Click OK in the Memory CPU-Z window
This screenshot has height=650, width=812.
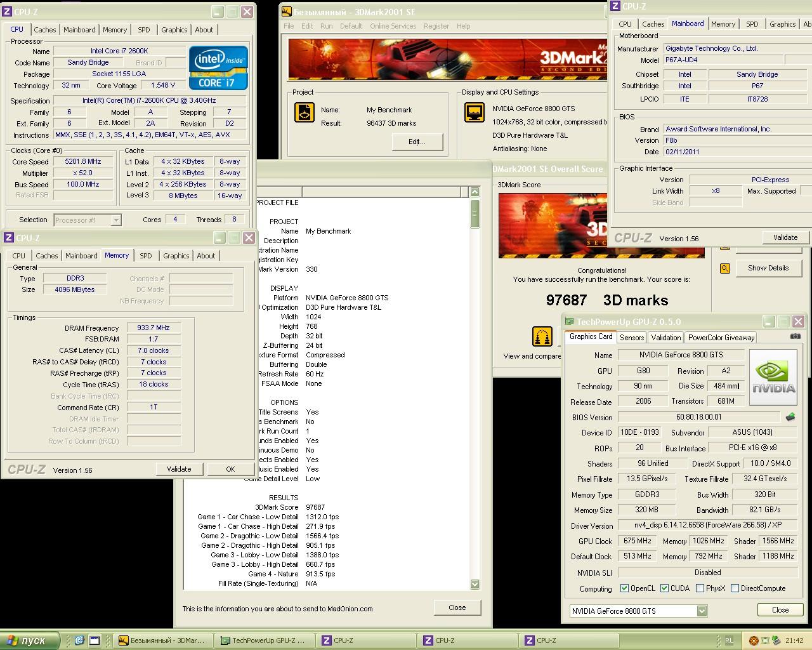point(230,469)
